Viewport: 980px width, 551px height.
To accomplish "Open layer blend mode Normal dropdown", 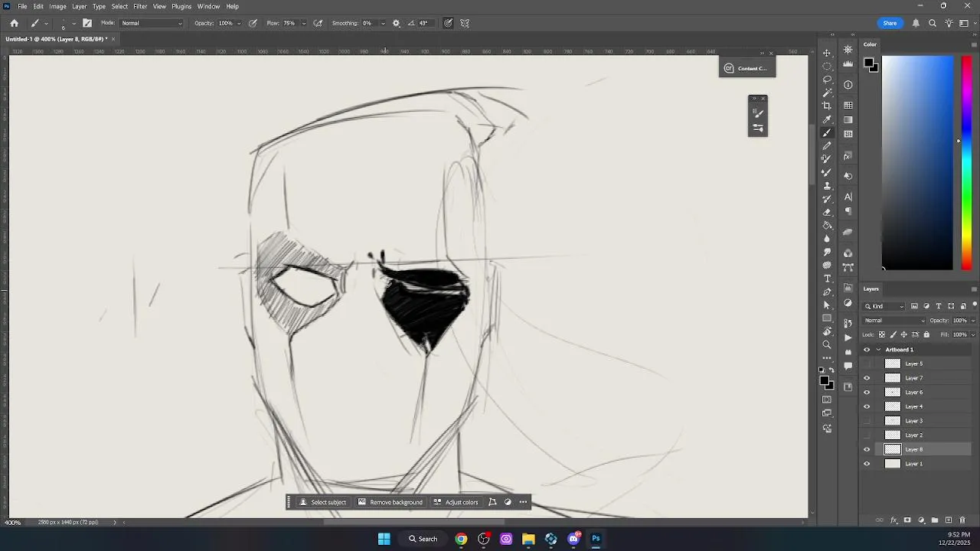I will click(894, 321).
